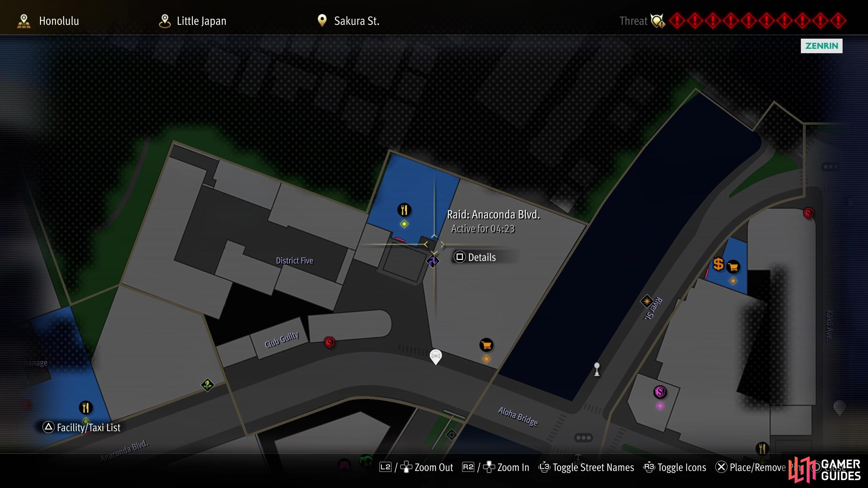Viewport: 868px width, 488px height.
Task: Select the pink S substory icon
Action: click(660, 392)
